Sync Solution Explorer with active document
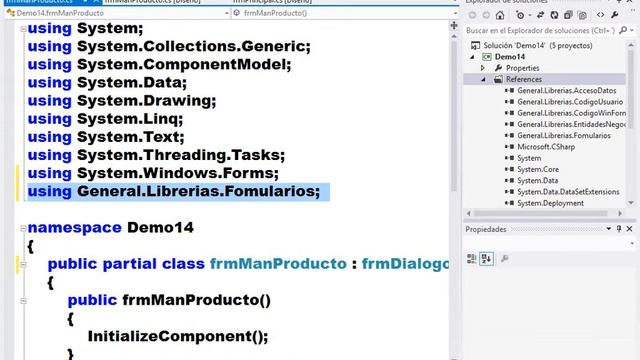 click(x=540, y=16)
